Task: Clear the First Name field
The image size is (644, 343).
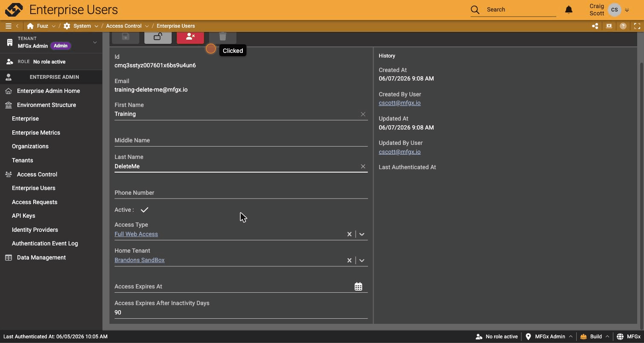Action: pos(363,114)
